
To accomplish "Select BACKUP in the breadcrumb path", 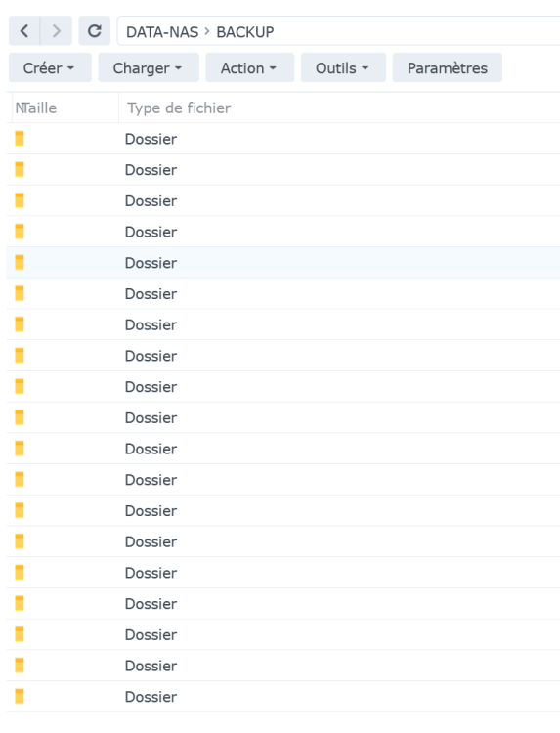I will 245,32.
